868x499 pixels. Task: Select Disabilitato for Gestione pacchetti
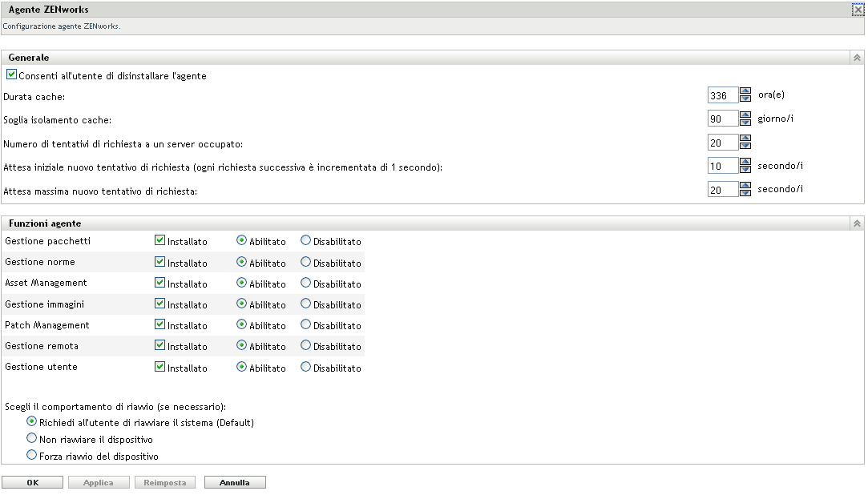coord(305,240)
